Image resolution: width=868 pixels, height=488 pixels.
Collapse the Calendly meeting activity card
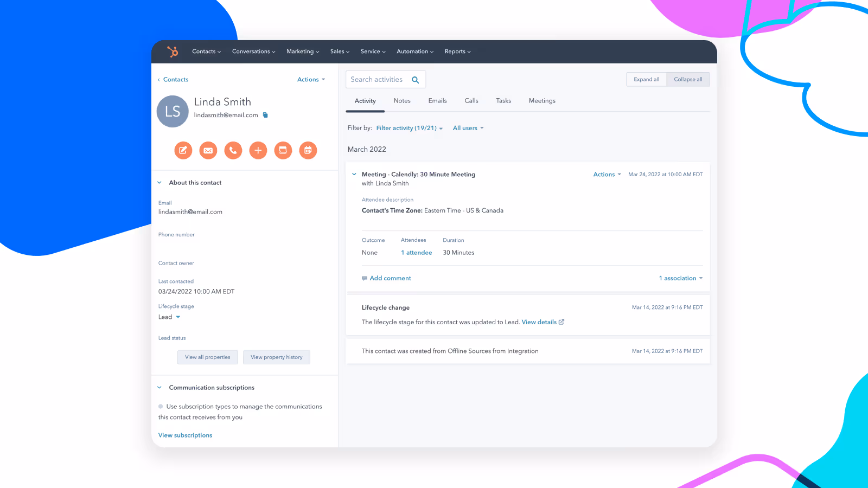click(354, 175)
